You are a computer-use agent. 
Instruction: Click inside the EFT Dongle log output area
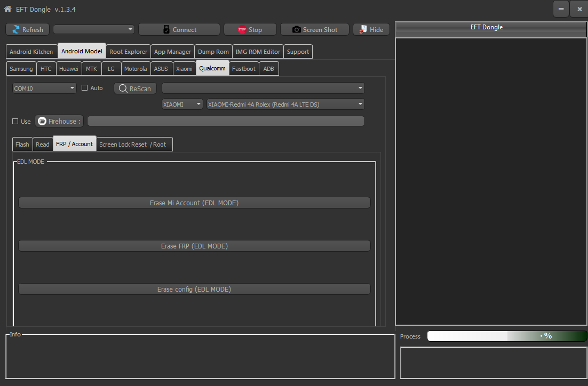[x=491, y=181]
